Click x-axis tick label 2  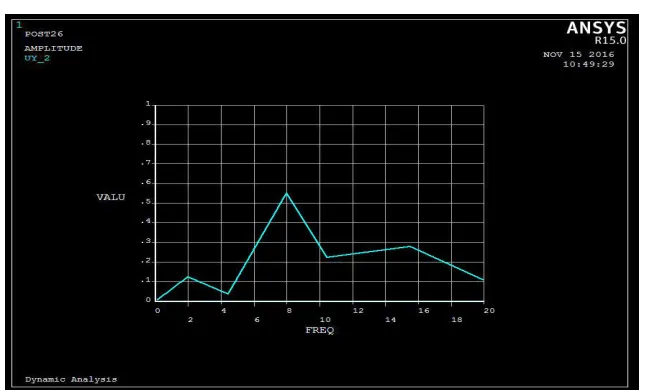[190, 320]
